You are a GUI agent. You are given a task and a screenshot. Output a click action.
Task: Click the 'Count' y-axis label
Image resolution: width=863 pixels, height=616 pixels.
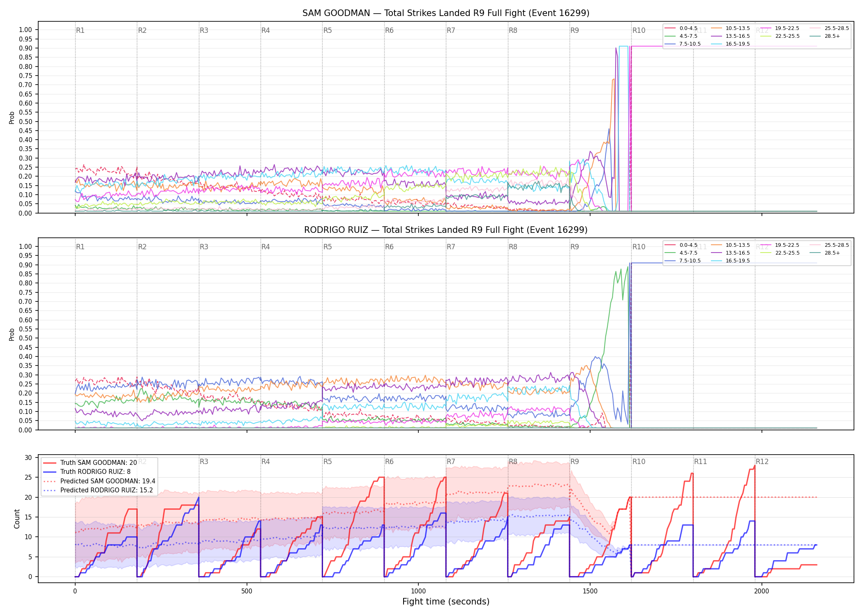17,519
